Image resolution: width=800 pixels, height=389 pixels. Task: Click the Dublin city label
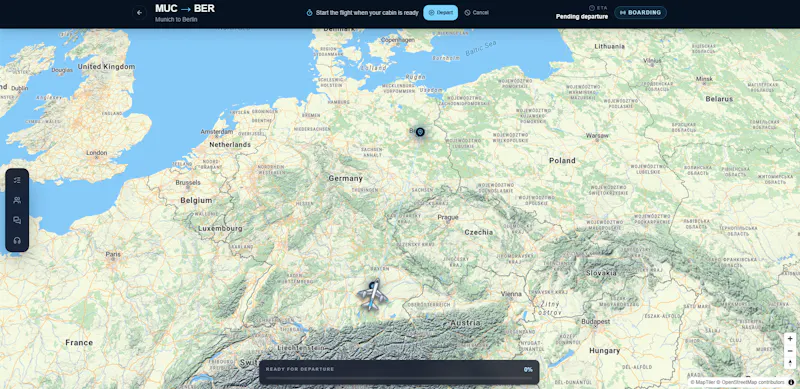pyautogui.click(x=19, y=88)
